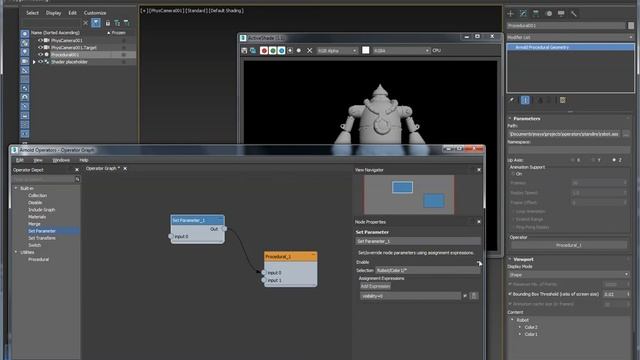Image resolution: width=640 pixels, height=360 pixels.
Task: Select Set Transform in Operator Depot
Action: click(42, 238)
